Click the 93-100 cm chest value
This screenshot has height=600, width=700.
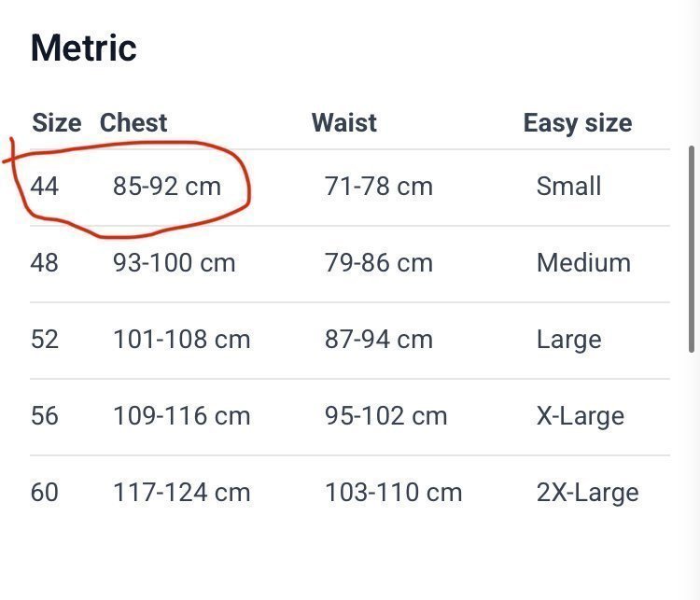point(175,263)
